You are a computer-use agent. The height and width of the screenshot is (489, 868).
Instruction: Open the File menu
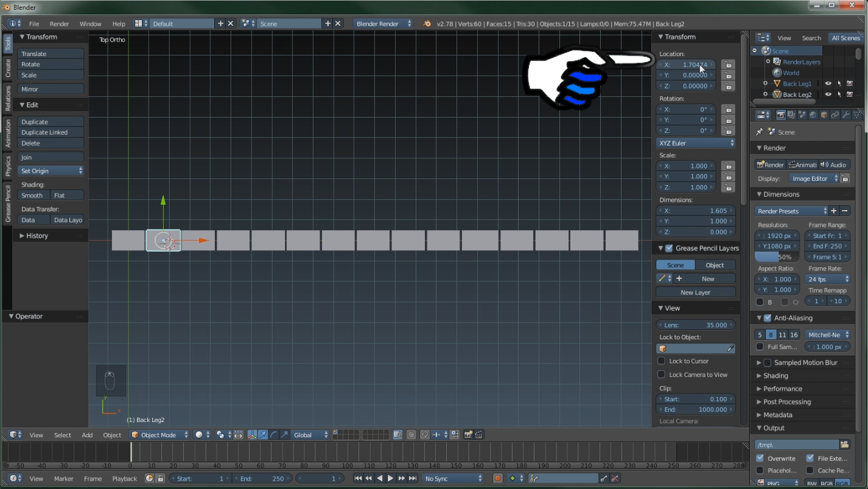coord(34,24)
